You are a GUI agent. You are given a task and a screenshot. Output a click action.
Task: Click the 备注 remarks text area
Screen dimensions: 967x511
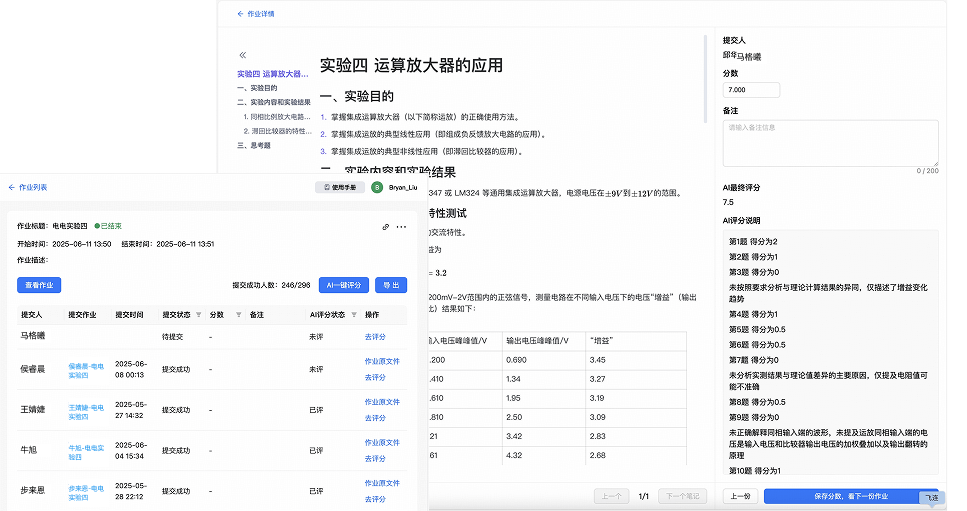tap(830, 143)
